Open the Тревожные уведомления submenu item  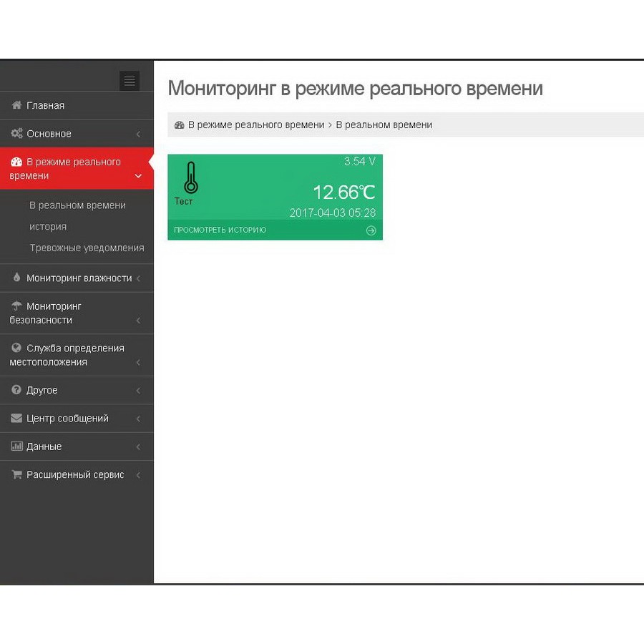point(87,248)
